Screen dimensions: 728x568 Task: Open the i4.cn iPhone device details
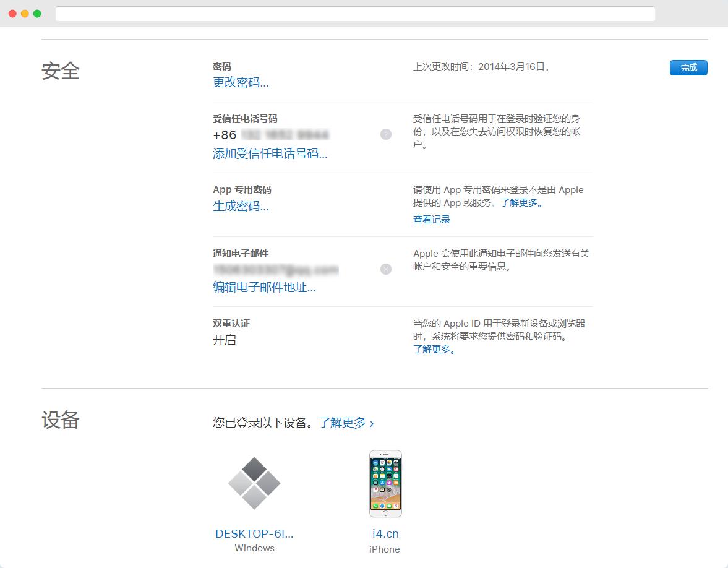tap(385, 533)
